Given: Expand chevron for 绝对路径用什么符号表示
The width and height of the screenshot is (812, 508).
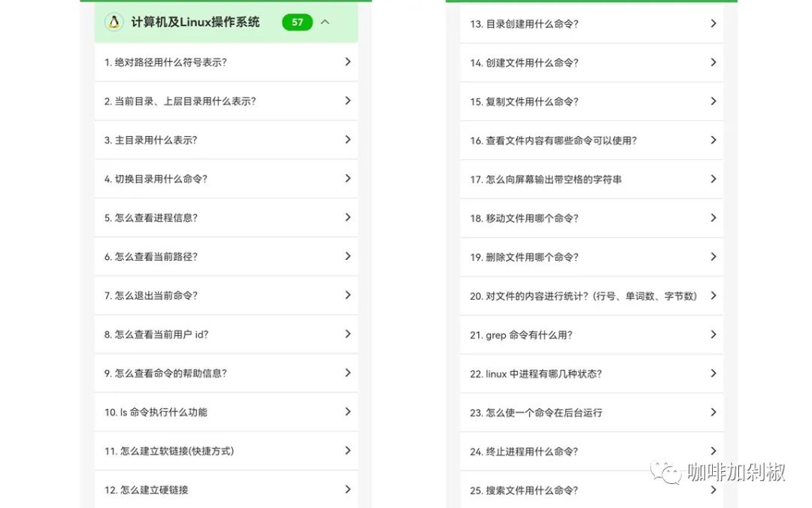Looking at the screenshot, I should point(348,62).
